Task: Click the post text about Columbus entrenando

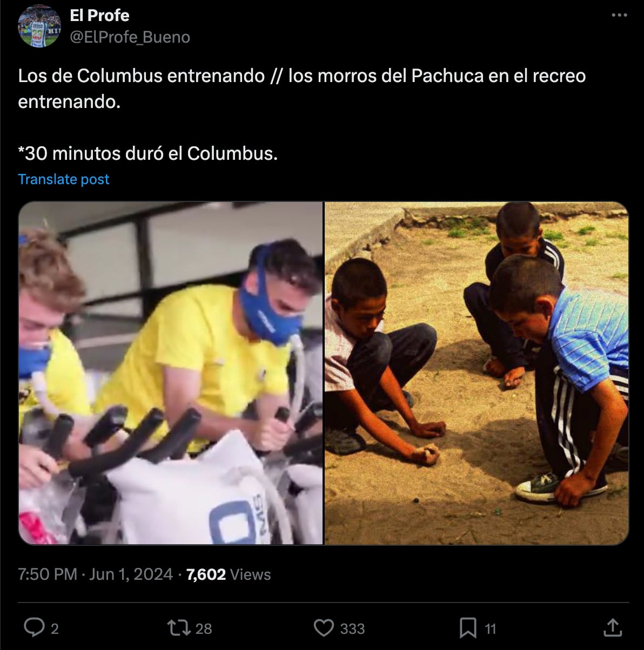Action: point(302,89)
